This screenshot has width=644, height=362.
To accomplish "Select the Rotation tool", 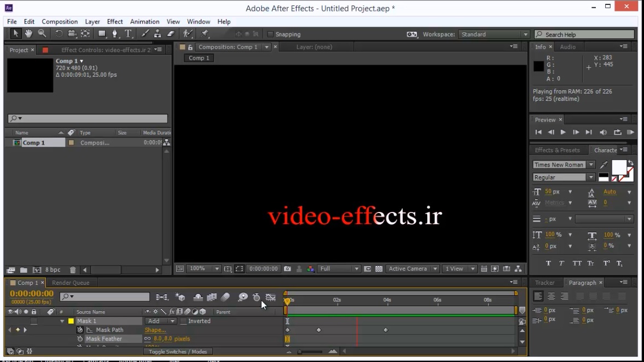I will [x=59, y=34].
